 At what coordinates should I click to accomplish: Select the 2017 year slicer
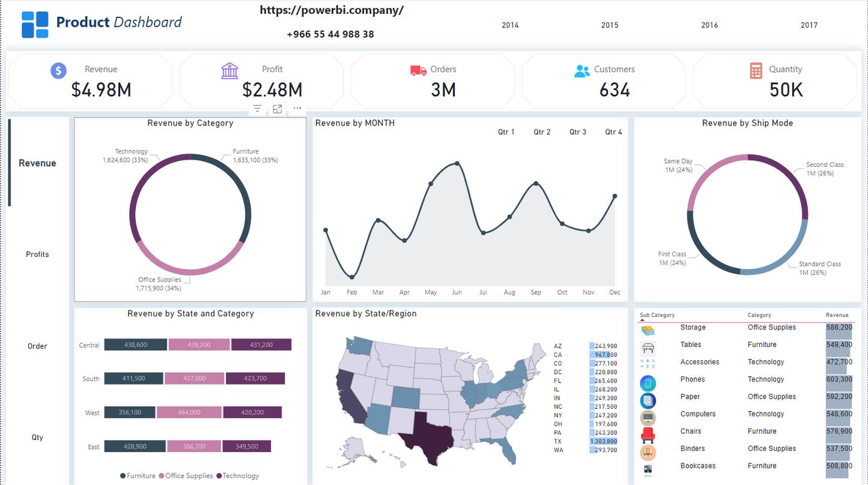(x=809, y=25)
